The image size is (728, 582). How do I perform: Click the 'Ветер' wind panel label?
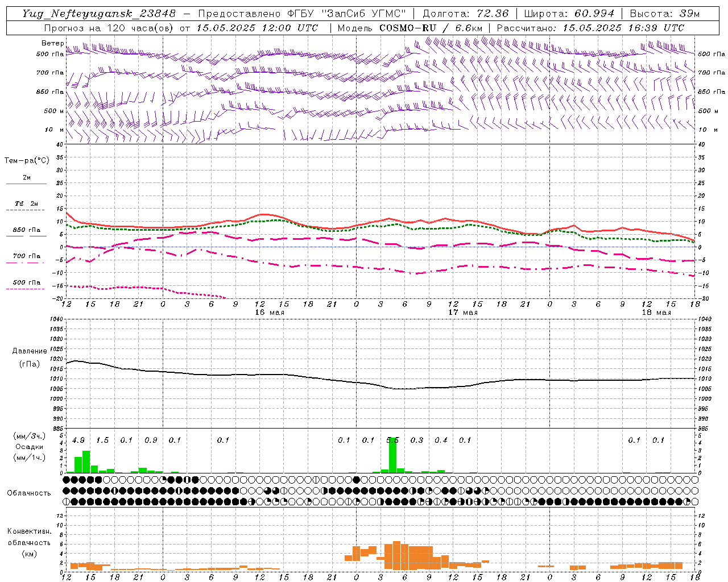(x=52, y=43)
